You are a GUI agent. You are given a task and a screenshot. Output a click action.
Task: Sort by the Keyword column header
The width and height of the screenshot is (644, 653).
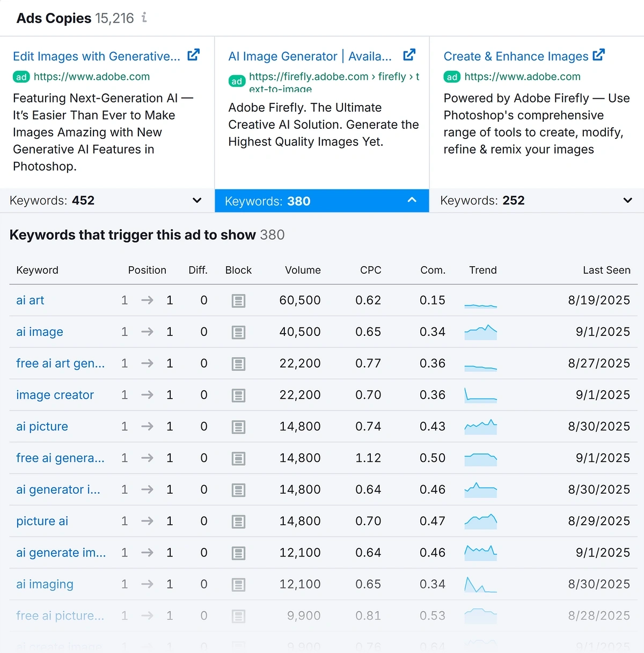click(37, 270)
